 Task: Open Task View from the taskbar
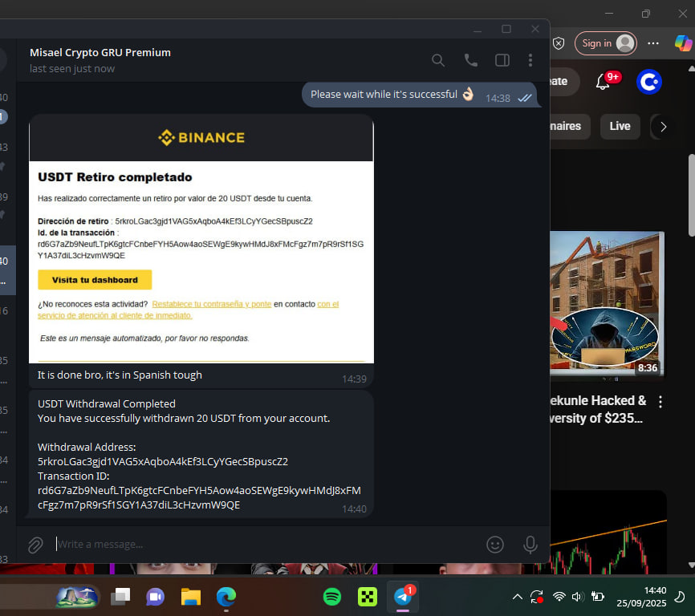pyautogui.click(x=120, y=597)
